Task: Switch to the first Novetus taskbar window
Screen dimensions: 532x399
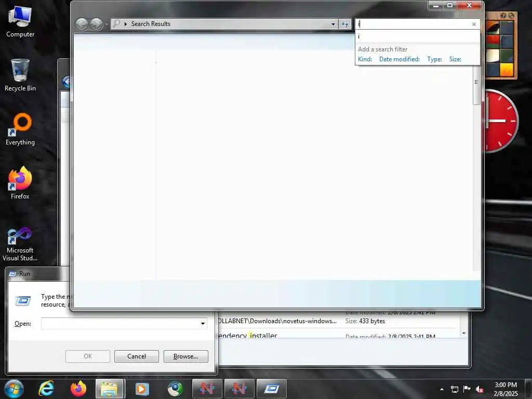Action: point(207,389)
